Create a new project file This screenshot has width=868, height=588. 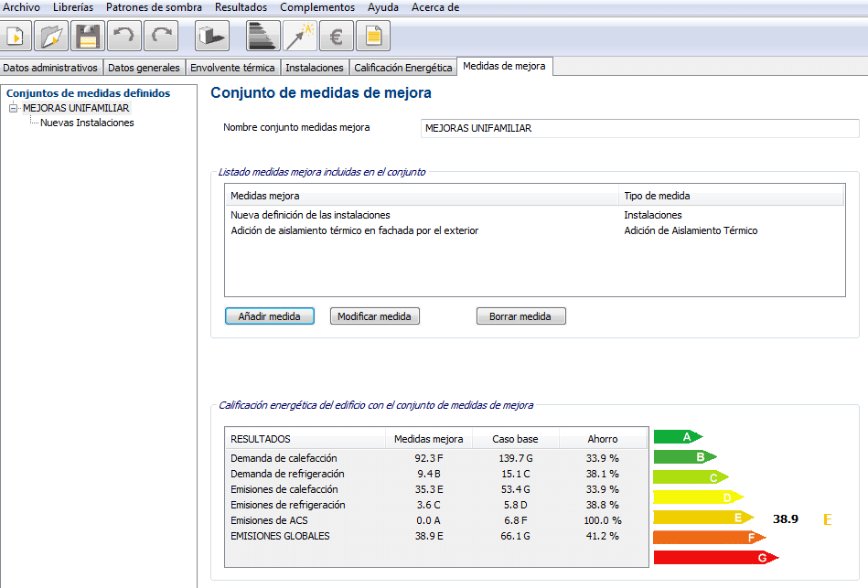15,36
